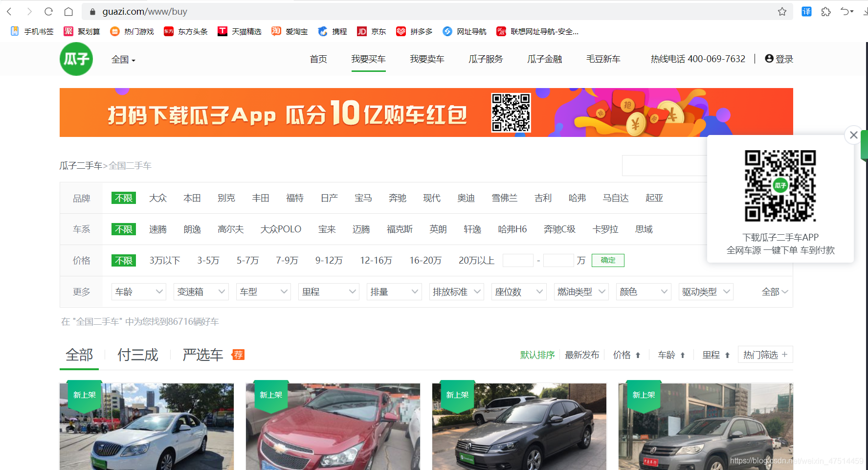Expand the 排量 dropdown
This screenshot has height=470, width=868.
click(394, 292)
